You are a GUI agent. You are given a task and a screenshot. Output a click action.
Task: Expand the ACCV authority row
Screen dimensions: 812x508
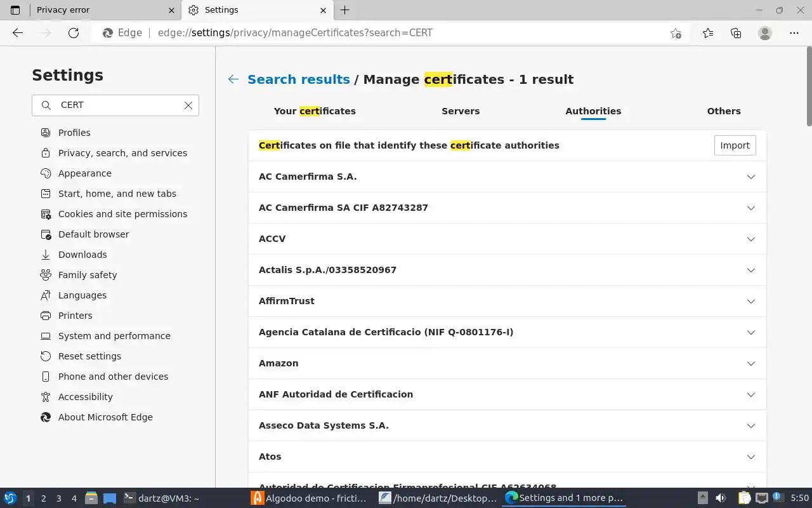pos(507,239)
